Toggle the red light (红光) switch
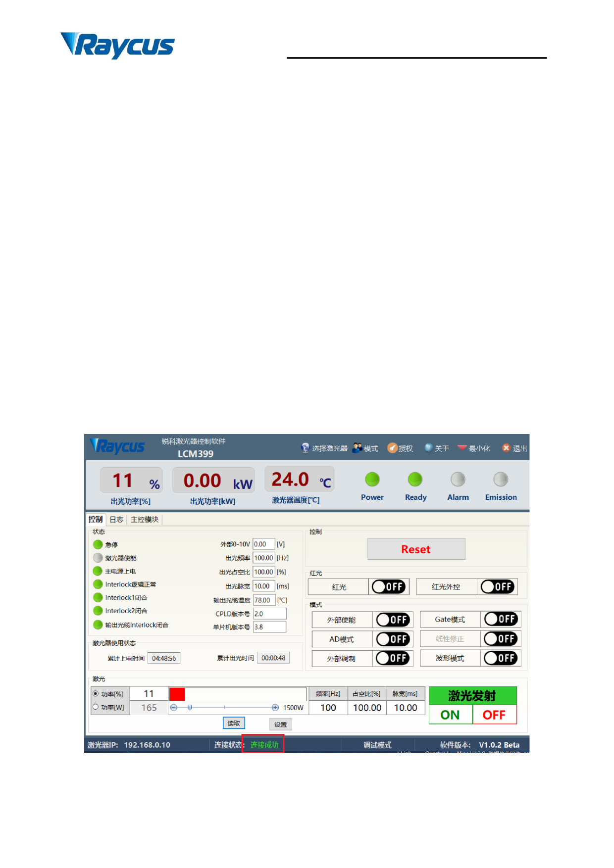Viewport: 614px width, 868px height. pos(389,587)
